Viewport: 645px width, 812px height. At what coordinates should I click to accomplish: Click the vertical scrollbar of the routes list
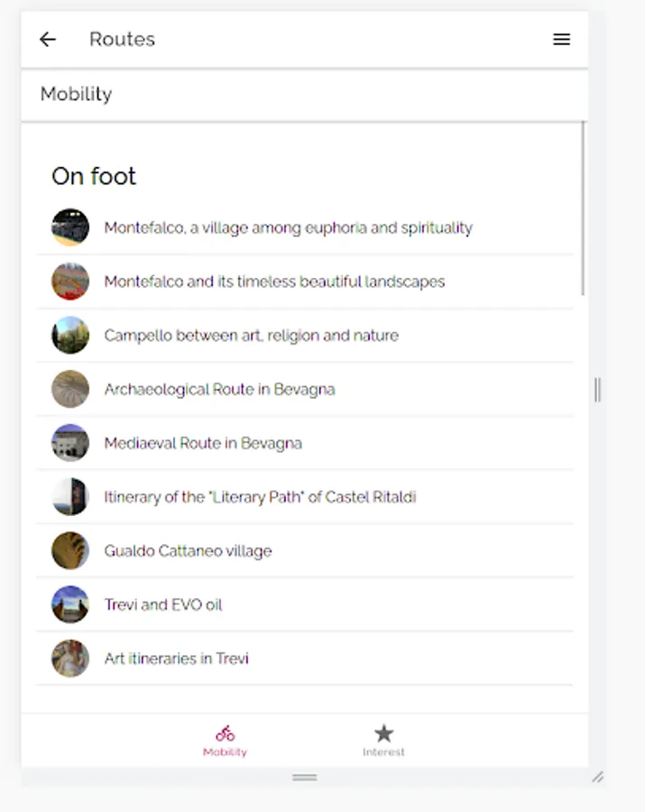click(x=584, y=208)
